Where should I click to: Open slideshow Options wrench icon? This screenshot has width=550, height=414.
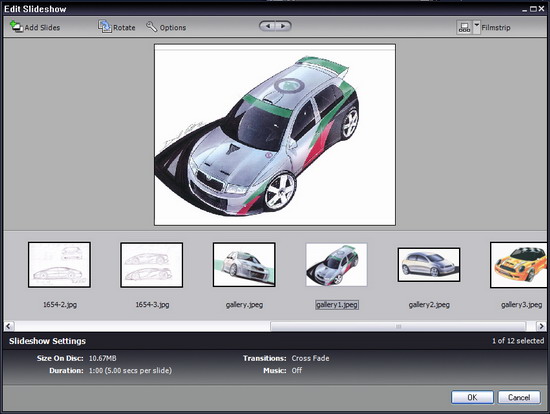pos(152,27)
